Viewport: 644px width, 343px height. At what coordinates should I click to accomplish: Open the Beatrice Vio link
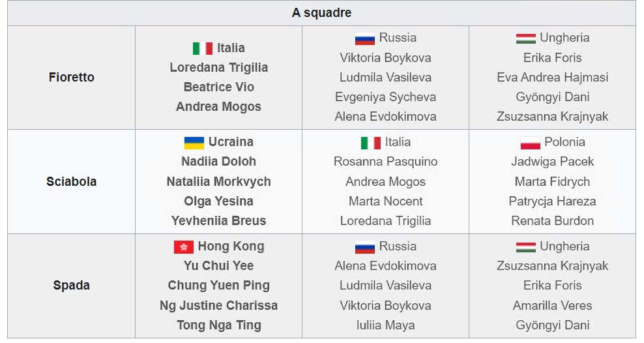(219, 87)
